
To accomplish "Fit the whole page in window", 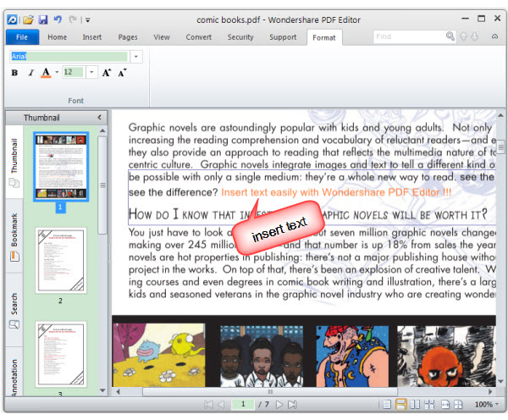I will 458,405.
